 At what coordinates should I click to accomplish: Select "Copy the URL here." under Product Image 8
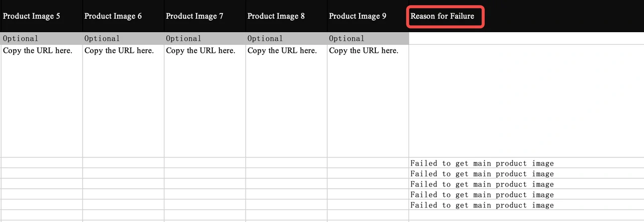(282, 51)
